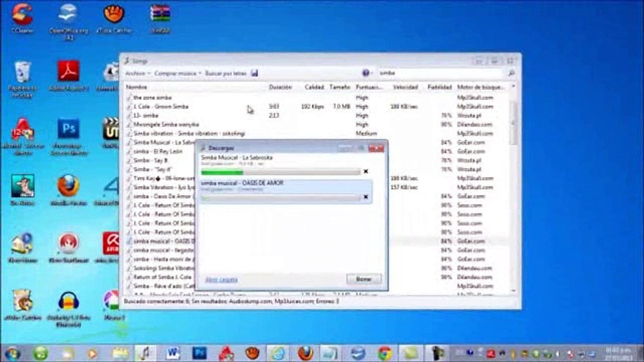Open Photoshop from the taskbar
This screenshot has width=644, height=362.
pos(199,353)
